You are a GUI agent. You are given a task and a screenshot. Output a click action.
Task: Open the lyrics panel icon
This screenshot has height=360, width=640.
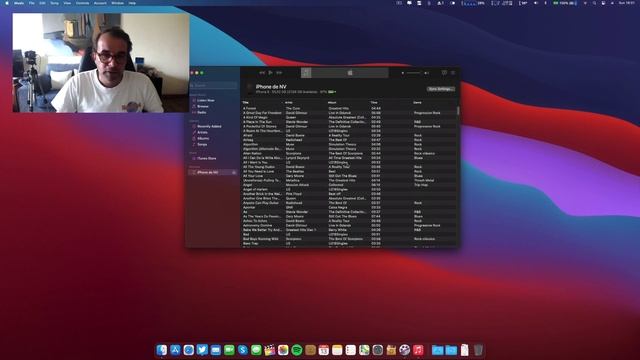click(444, 73)
